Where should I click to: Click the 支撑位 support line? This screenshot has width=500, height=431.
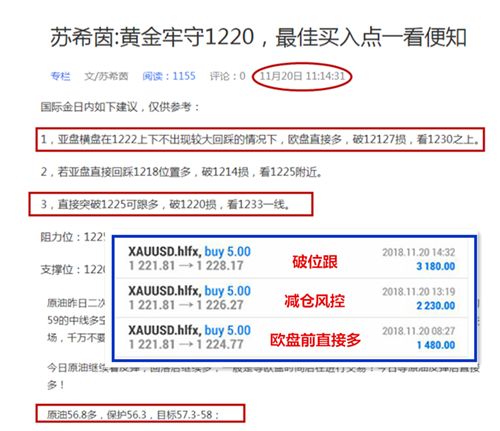coord(73,269)
